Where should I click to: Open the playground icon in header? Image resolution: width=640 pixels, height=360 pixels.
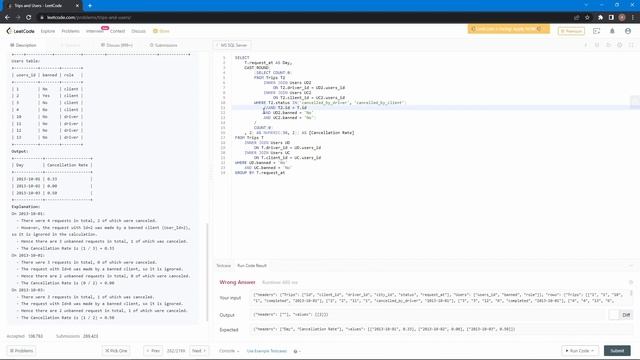[x=596, y=31]
